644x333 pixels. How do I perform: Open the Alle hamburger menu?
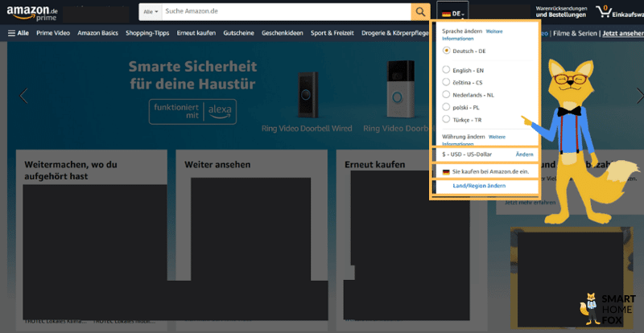19,33
